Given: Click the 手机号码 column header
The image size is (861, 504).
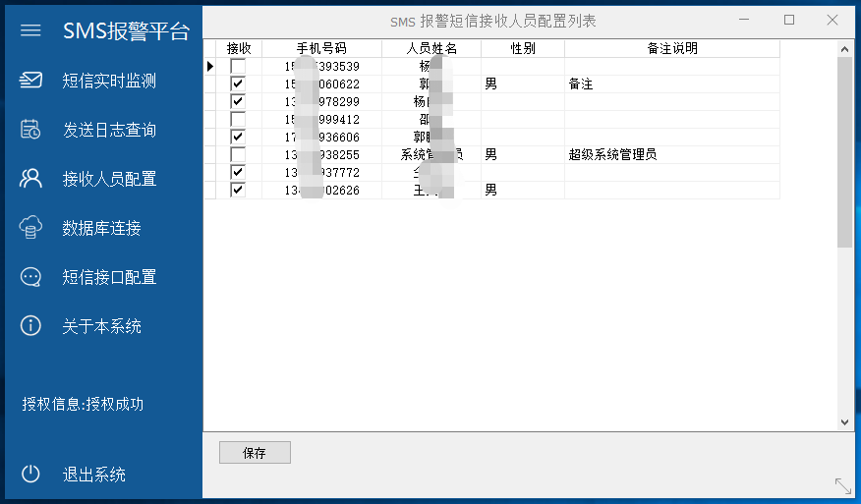Looking at the screenshot, I should coord(321,48).
